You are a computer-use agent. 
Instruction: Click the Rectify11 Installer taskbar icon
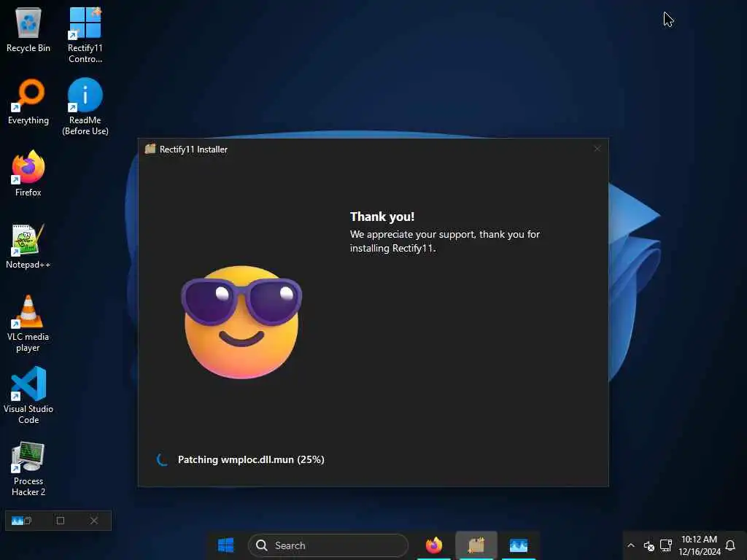coord(476,545)
